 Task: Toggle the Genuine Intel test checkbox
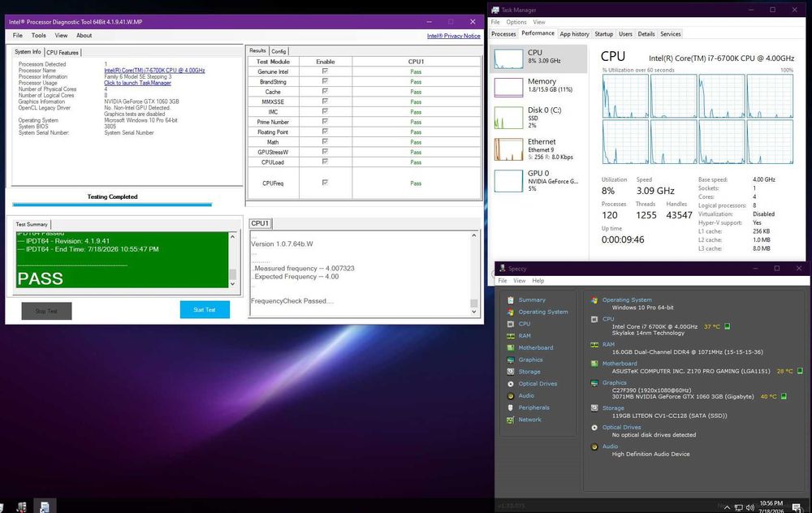point(326,71)
